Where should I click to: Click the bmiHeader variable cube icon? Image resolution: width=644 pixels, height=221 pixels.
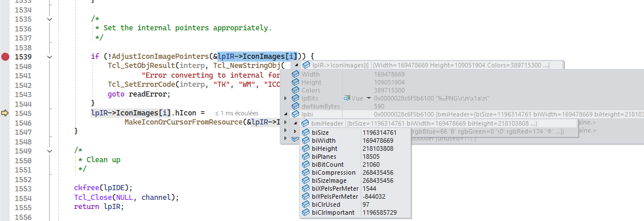click(305, 124)
